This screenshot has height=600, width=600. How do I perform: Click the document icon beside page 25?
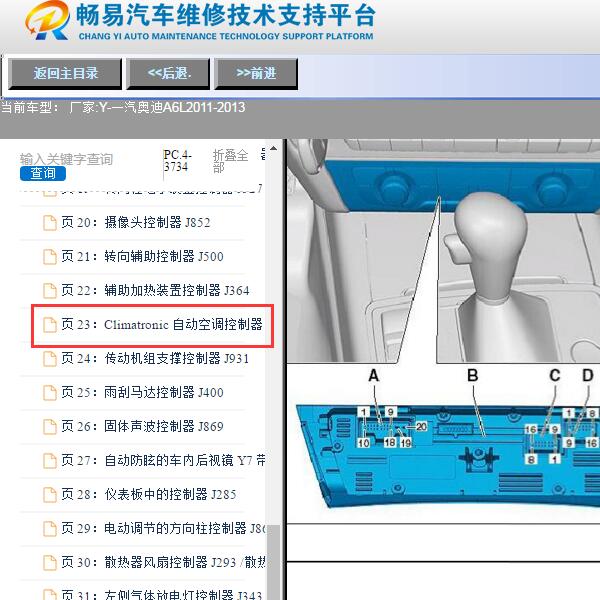click(x=50, y=393)
